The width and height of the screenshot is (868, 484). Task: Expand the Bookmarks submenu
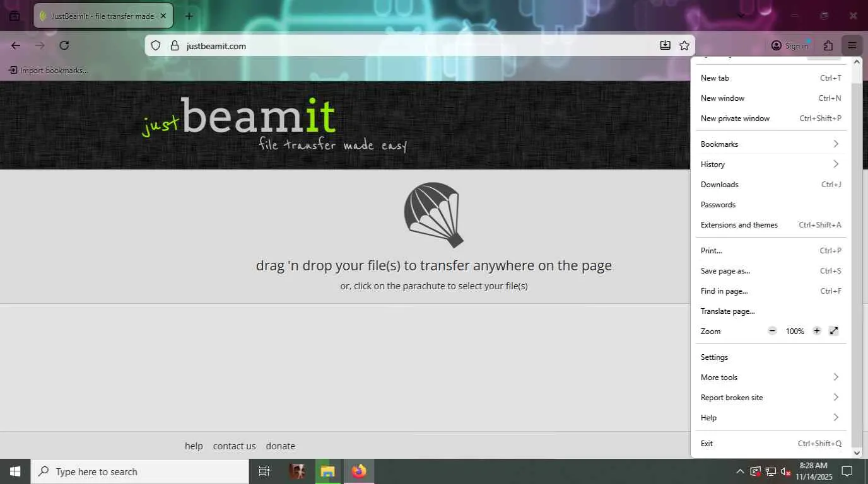tap(771, 144)
